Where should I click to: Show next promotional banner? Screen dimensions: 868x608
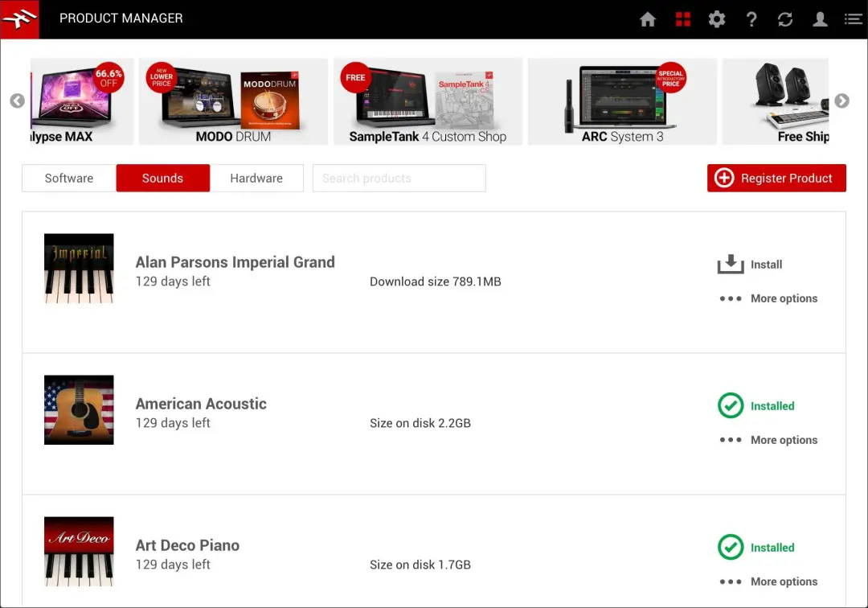point(842,101)
